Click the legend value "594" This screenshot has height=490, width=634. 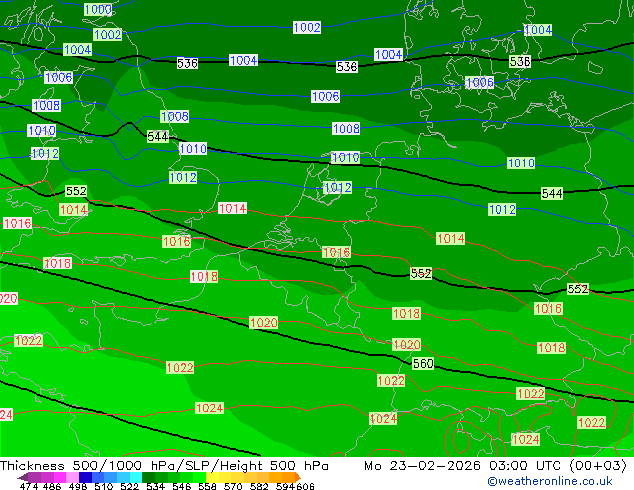tap(285, 486)
